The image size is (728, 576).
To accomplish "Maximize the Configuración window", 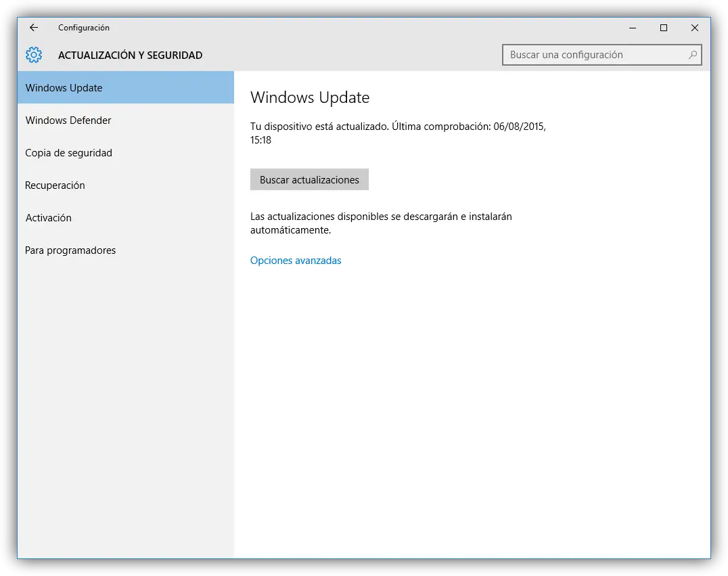I will coord(664,28).
